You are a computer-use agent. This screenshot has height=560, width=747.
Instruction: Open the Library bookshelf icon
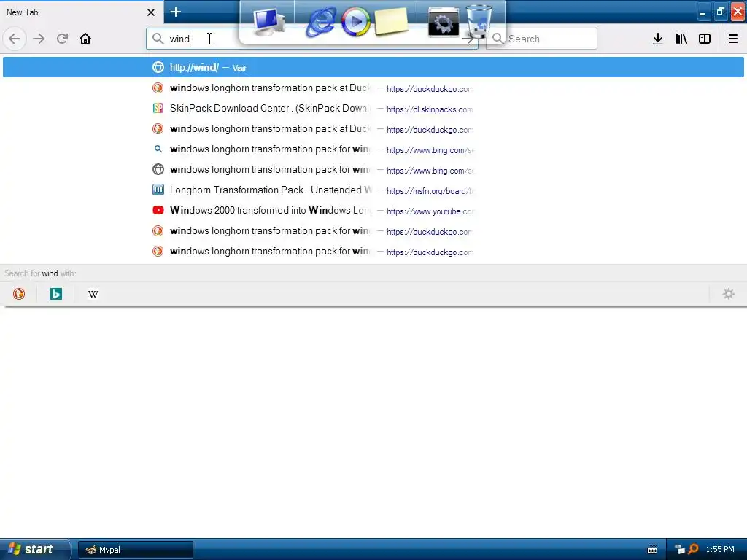681,39
